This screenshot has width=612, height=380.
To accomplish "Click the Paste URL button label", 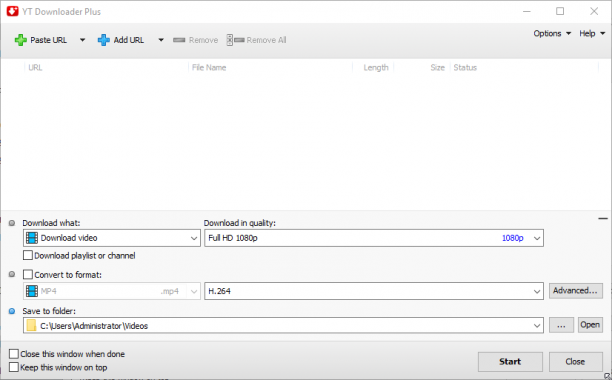I will point(48,40).
